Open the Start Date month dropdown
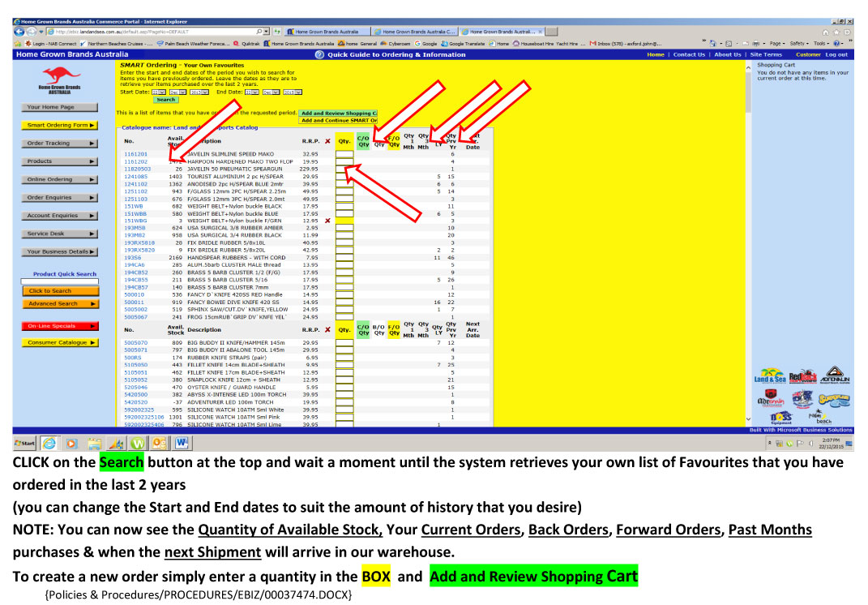This screenshot has width=868, height=605. (x=177, y=92)
